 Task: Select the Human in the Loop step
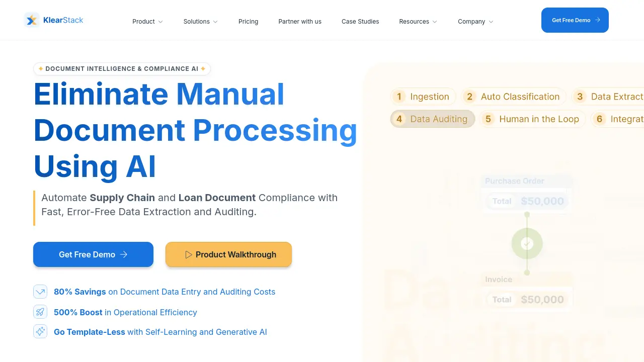pos(532,119)
